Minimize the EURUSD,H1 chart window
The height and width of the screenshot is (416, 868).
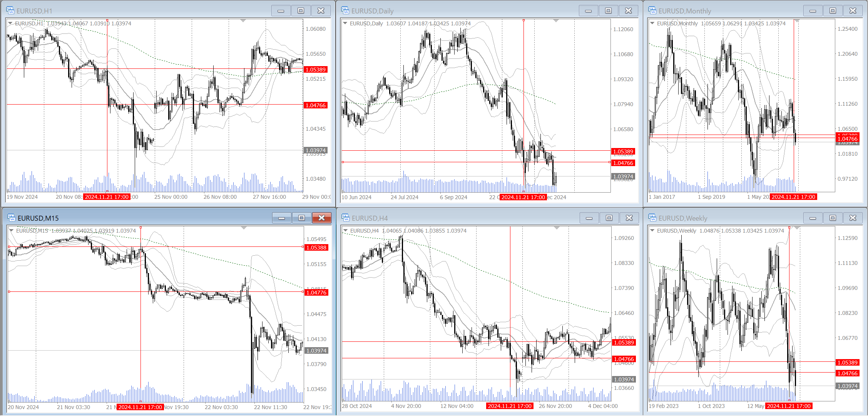pos(281,11)
